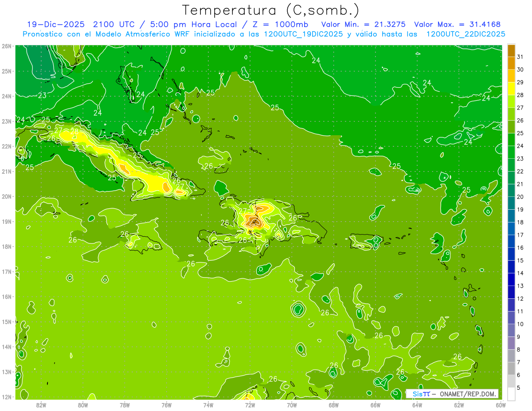Click the "80W" longitude axis label
The width and height of the screenshot is (532, 411).
point(83,404)
